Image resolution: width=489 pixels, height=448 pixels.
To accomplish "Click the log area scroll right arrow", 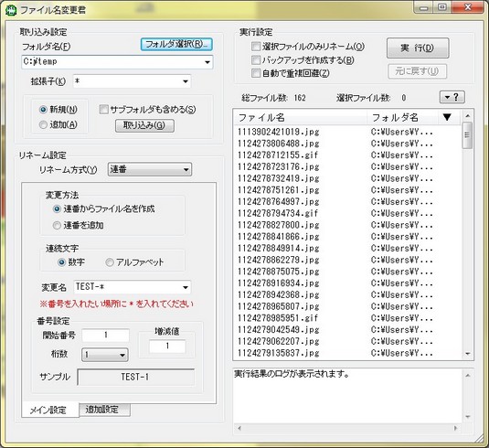I will pos(455,428).
